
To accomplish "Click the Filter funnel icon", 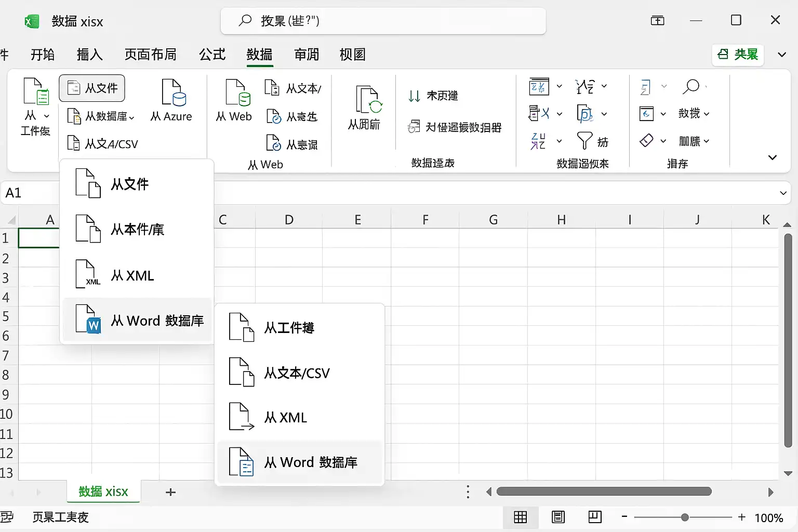I will 584,141.
